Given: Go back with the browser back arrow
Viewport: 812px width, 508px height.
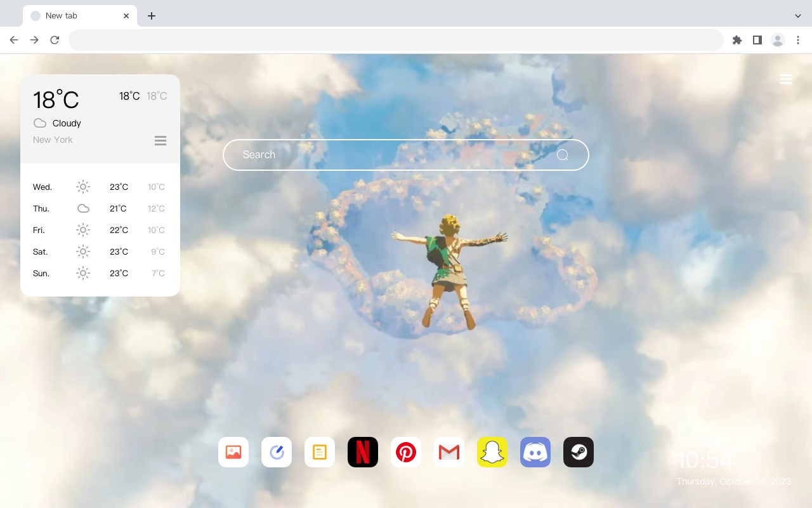Looking at the screenshot, I should pos(14,40).
